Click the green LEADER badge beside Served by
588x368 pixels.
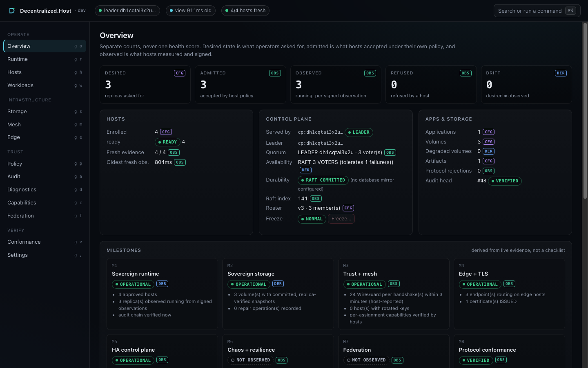(359, 132)
